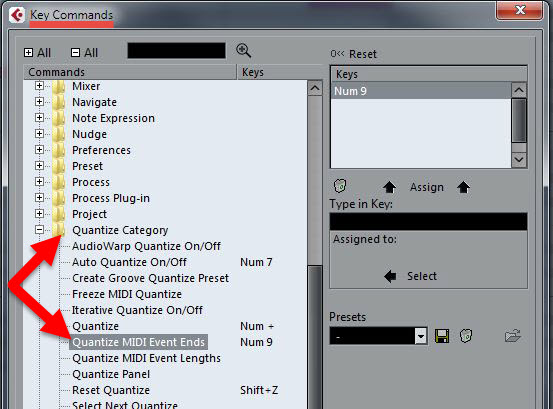Image resolution: width=553 pixels, height=409 pixels.
Task: Select Quantize MIDI Event Ends command
Action: [138, 342]
